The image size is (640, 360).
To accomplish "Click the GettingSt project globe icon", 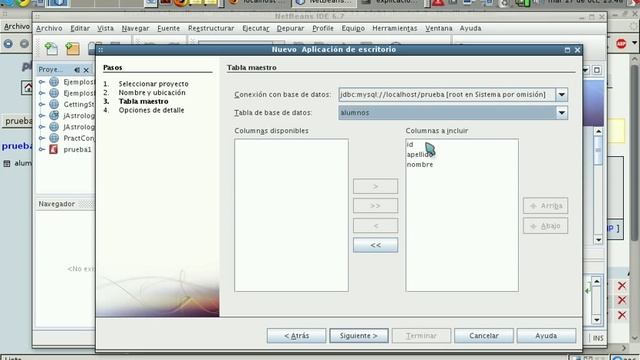I will (54, 104).
